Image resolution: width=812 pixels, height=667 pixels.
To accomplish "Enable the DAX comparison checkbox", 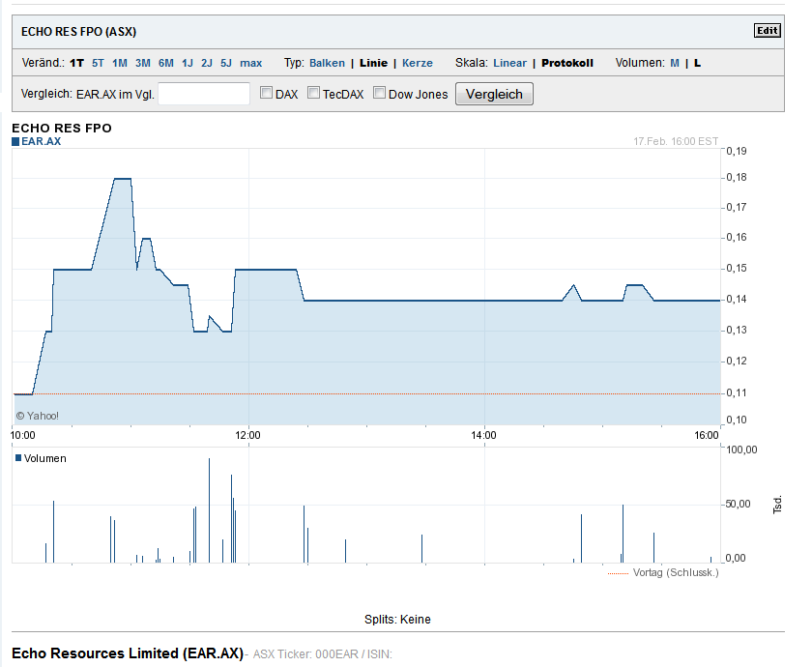I will (x=267, y=94).
